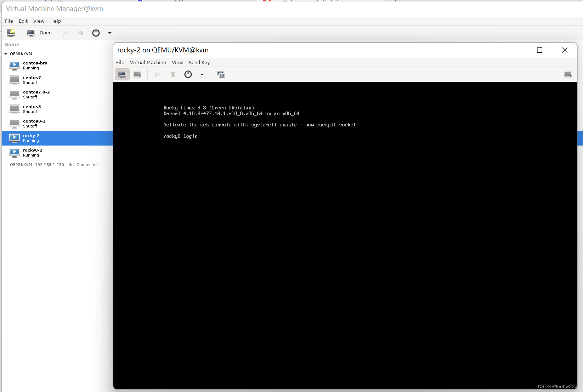Click the Open button in the toolbar
Viewport: 583px width, 392px height.
coord(40,33)
